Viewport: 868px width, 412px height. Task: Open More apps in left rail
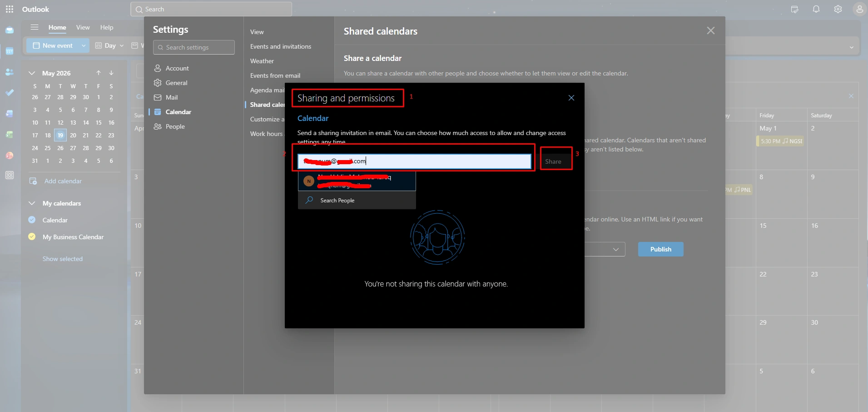(10, 176)
